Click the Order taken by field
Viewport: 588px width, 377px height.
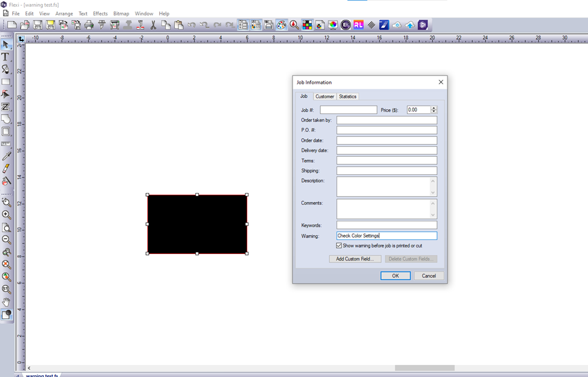coord(387,120)
